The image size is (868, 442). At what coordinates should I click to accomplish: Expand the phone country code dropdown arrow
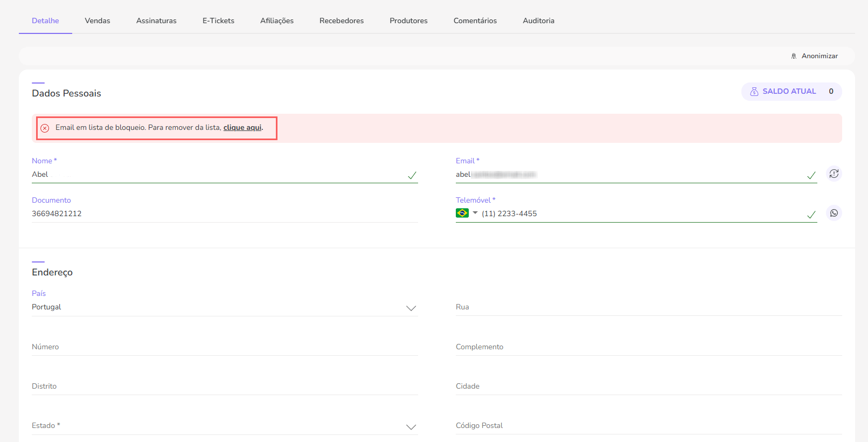click(x=475, y=213)
